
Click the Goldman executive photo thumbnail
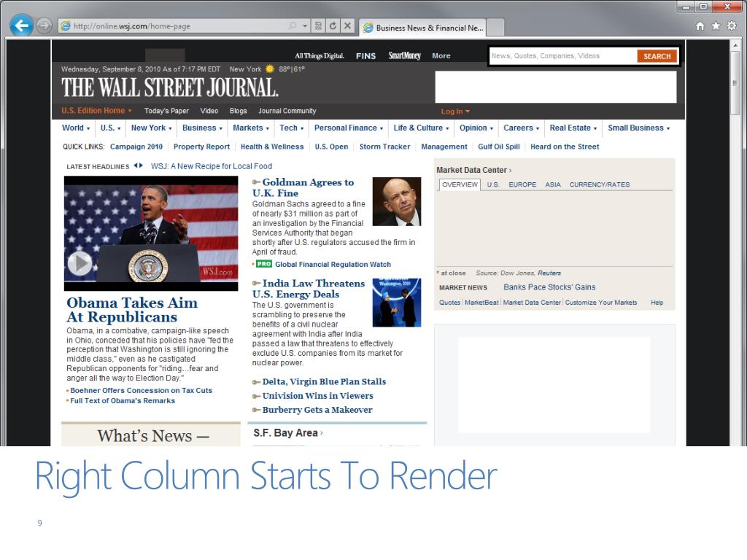(x=396, y=201)
